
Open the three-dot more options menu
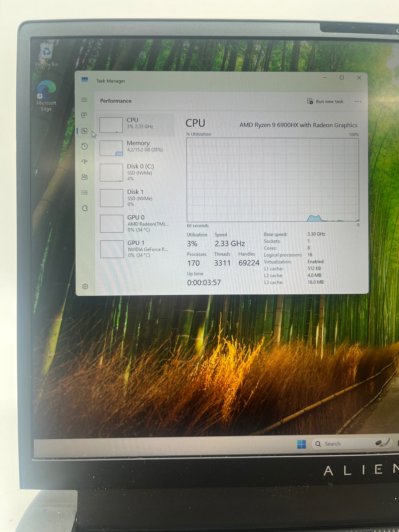[358, 101]
